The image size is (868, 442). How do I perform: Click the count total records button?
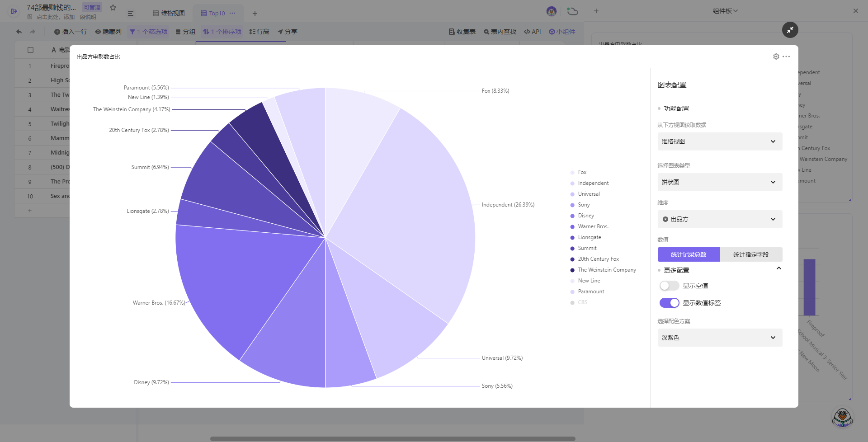tap(689, 254)
